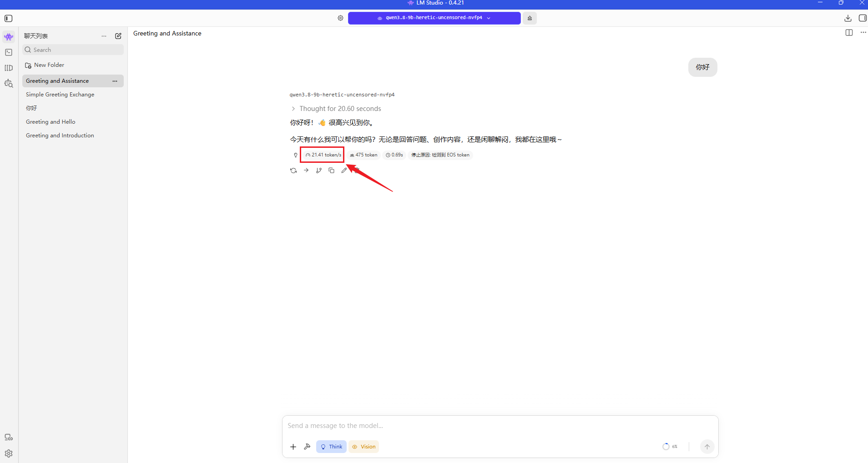Open the tools hammer icon in message box
868x463 pixels.
click(x=308, y=447)
